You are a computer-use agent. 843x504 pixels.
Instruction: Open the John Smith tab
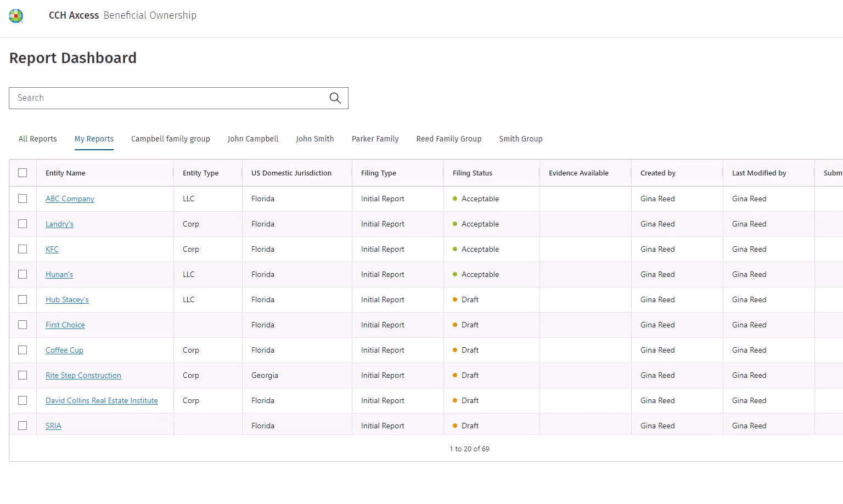point(315,139)
